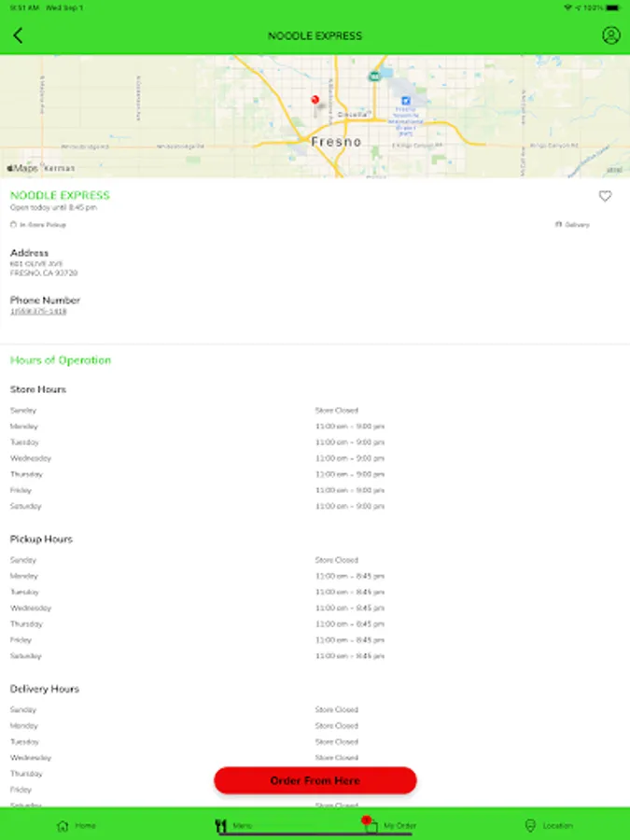This screenshot has height=840, width=630.
Task: Tap the My Order bag icon
Action: click(371, 826)
